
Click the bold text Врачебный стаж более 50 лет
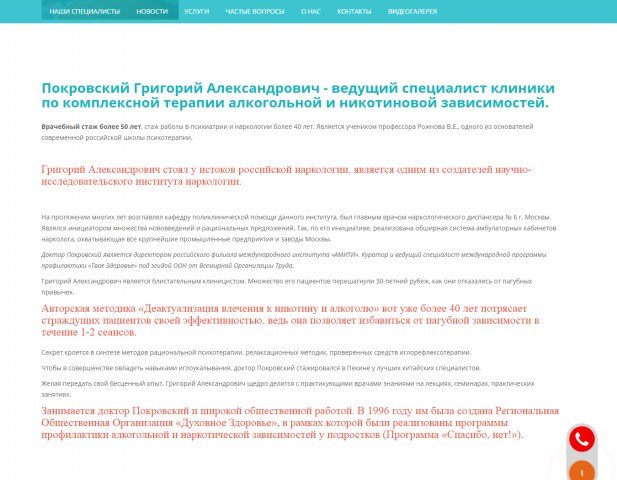91,127
